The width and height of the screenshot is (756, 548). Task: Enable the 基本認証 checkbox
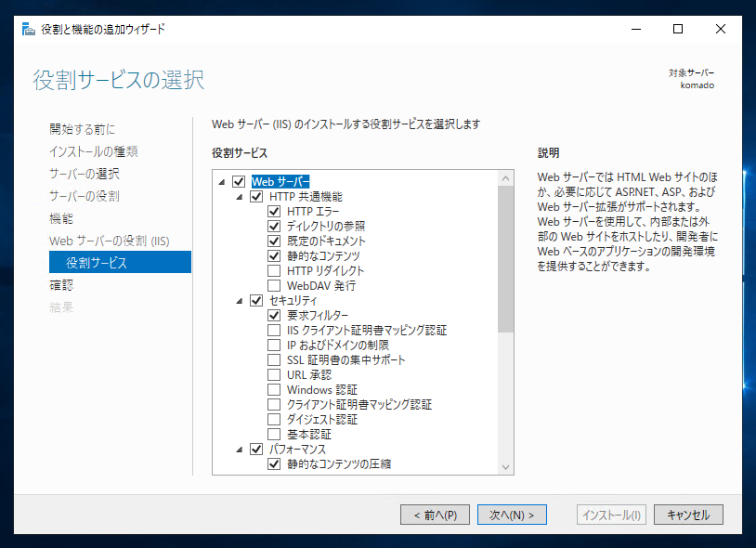[274, 435]
